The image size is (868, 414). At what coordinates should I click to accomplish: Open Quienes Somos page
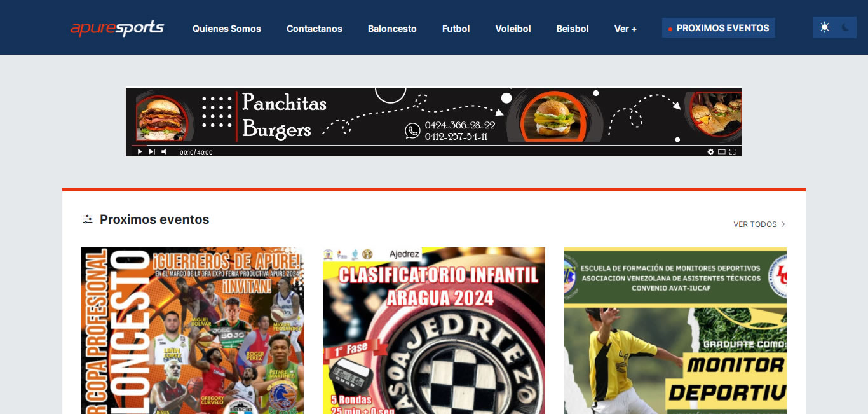tap(227, 29)
